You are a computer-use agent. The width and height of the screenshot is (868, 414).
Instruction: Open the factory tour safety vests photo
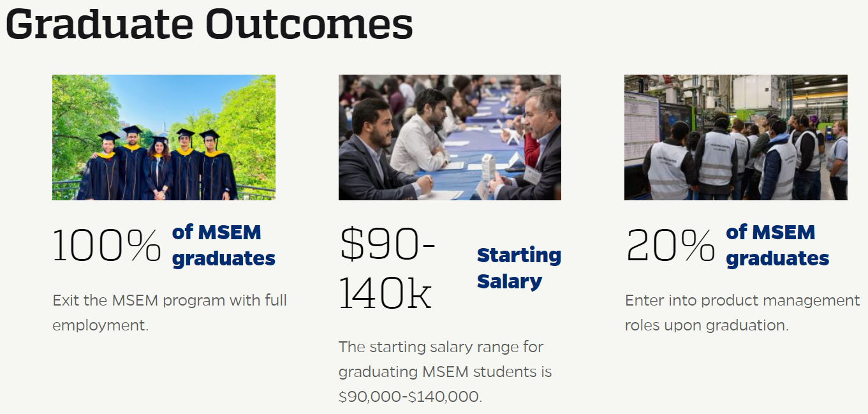735,137
